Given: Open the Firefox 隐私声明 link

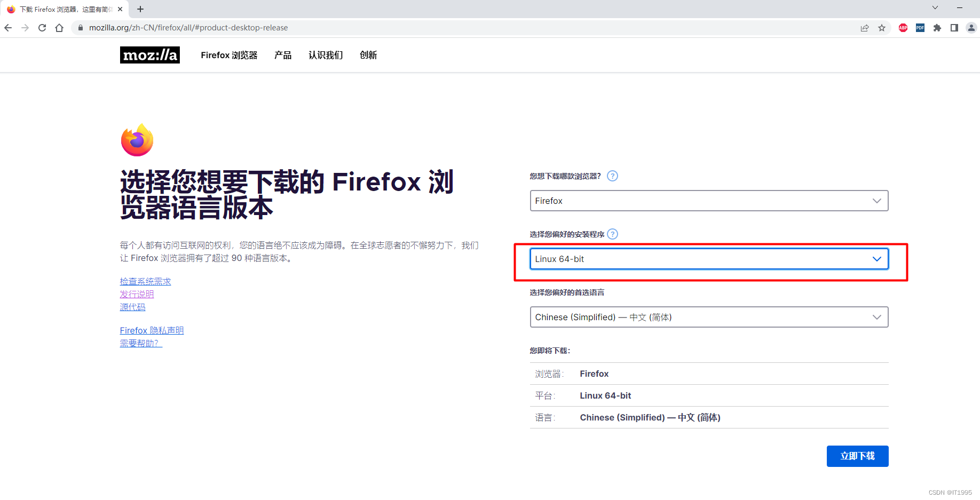Looking at the screenshot, I should (152, 330).
